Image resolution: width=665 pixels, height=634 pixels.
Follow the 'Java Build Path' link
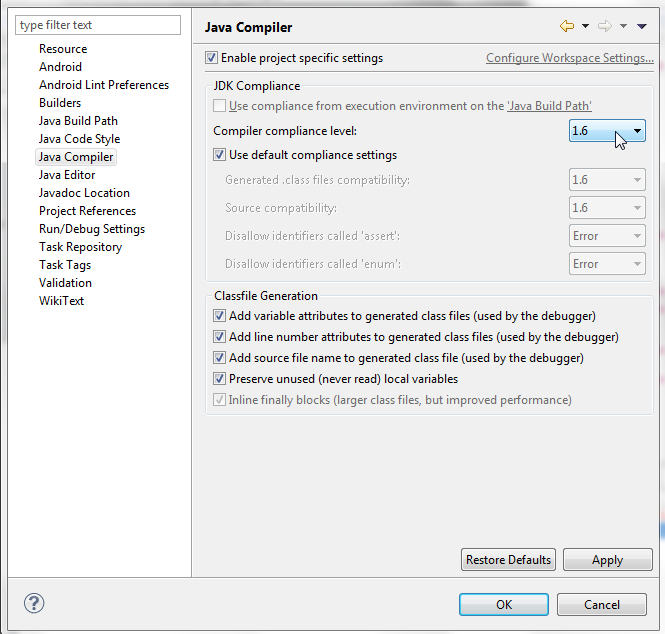[x=549, y=106]
